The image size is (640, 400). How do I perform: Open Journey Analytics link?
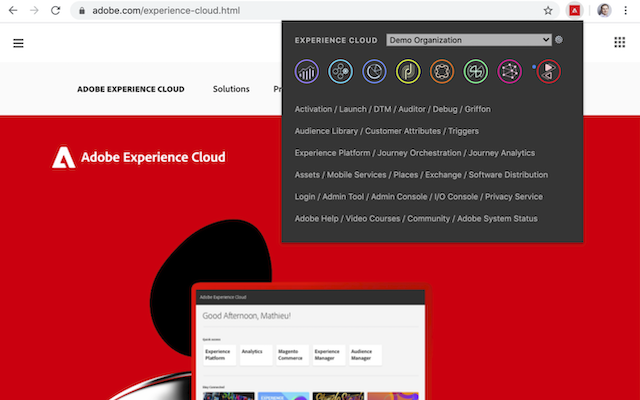502,153
